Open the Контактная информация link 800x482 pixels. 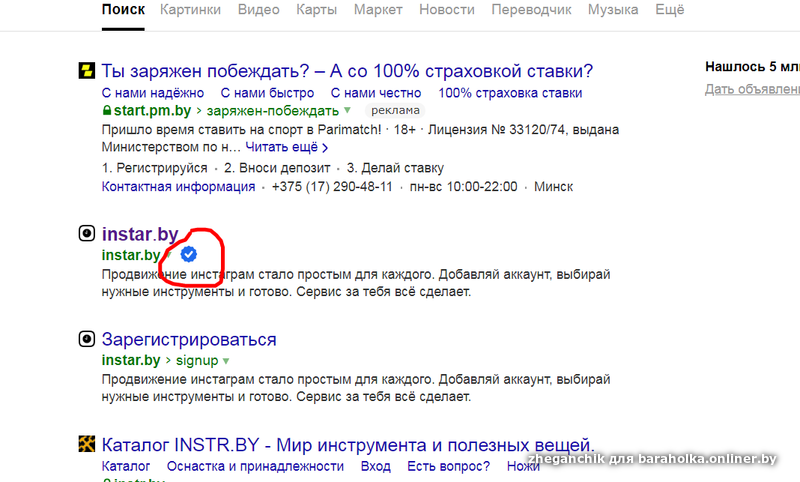[x=178, y=187]
